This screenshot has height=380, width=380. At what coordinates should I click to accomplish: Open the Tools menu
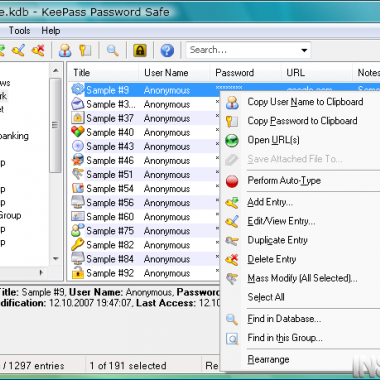pyautogui.click(x=19, y=31)
